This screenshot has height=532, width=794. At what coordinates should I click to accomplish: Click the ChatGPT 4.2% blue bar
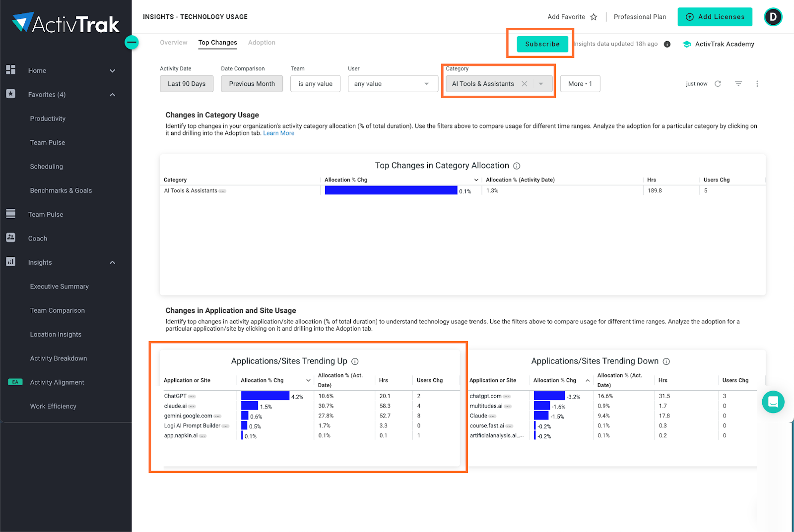(265, 396)
